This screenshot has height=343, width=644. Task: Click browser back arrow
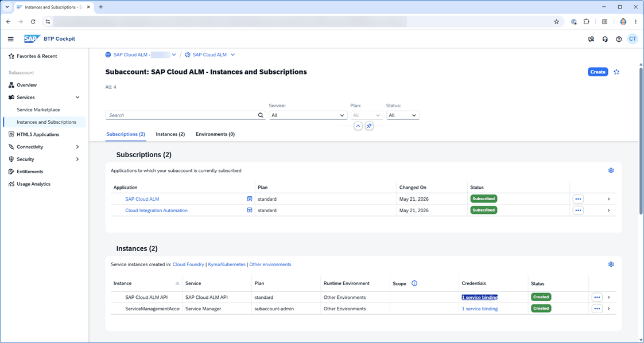pos(8,22)
